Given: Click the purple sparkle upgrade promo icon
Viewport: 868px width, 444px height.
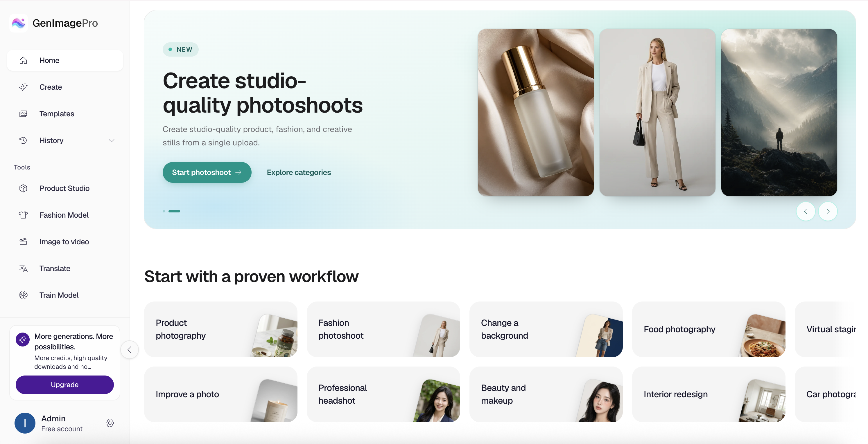Looking at the screenshot, I should 23,340.
